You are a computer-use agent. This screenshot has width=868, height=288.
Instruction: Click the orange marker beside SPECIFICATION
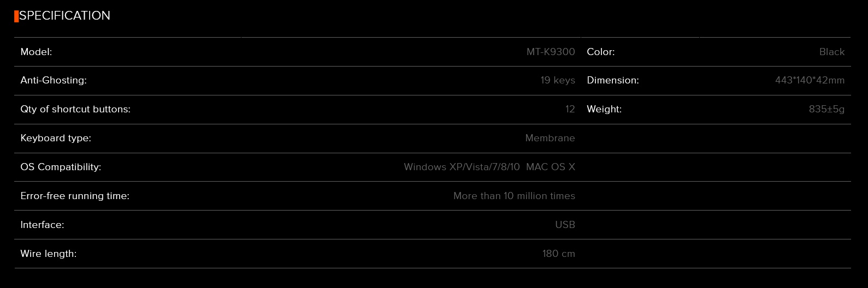(16, 16)
